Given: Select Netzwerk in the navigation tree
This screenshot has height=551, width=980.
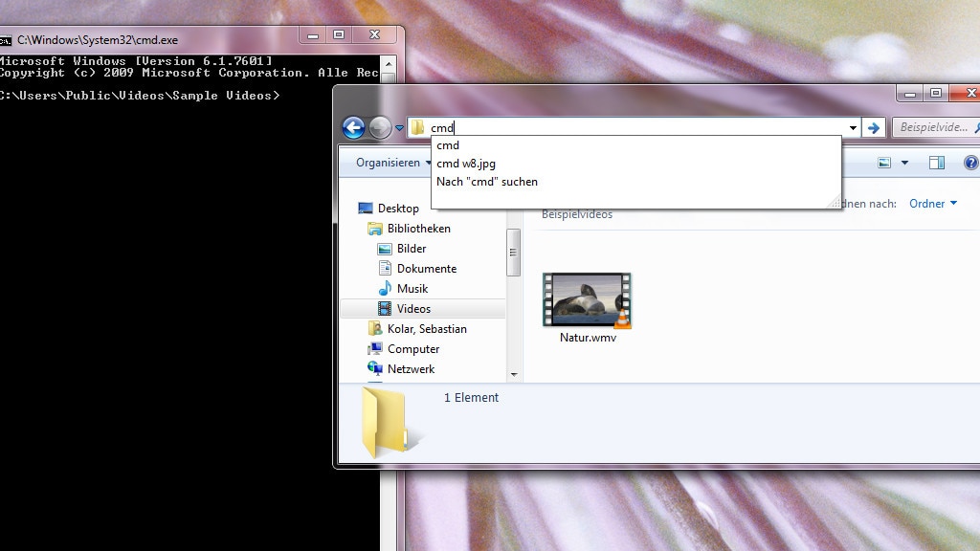Looking at the screenshot, I should pyautogui.click(x=411, y=368).
